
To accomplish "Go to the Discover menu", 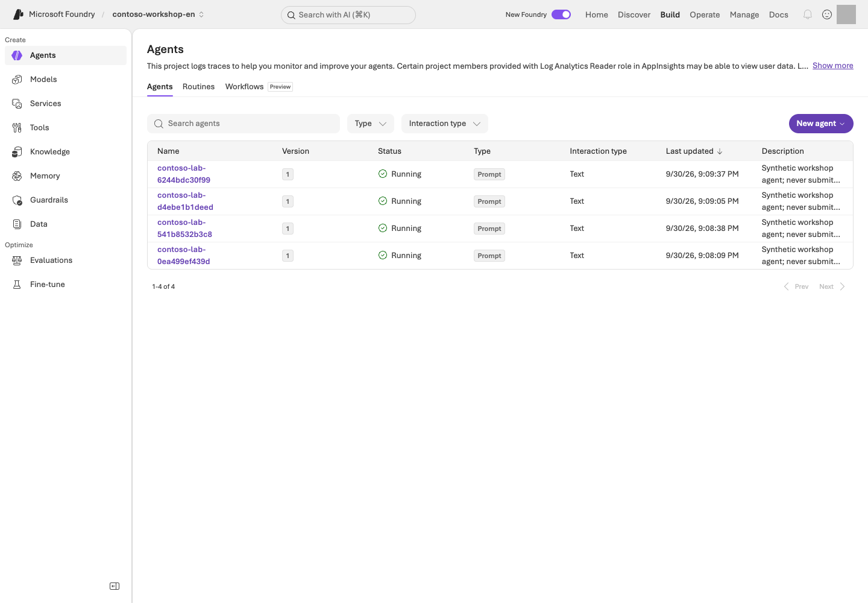I will click(634, 14).
